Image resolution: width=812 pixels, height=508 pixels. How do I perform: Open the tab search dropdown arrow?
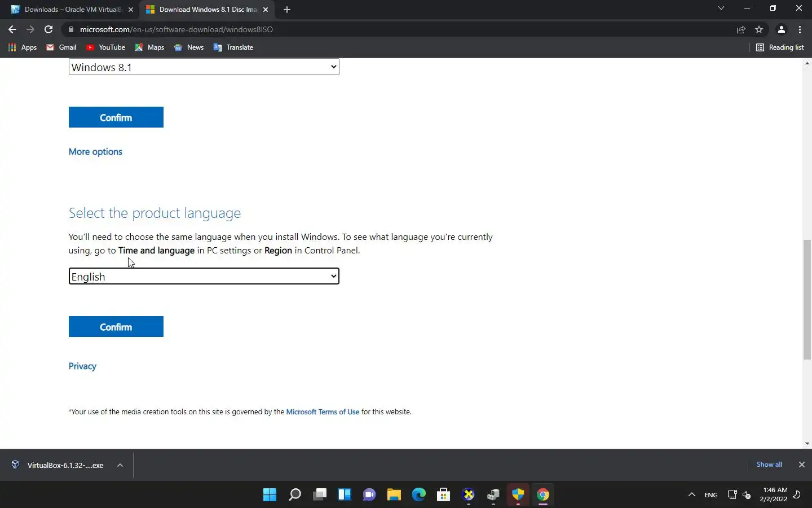[x=721, y=8]
